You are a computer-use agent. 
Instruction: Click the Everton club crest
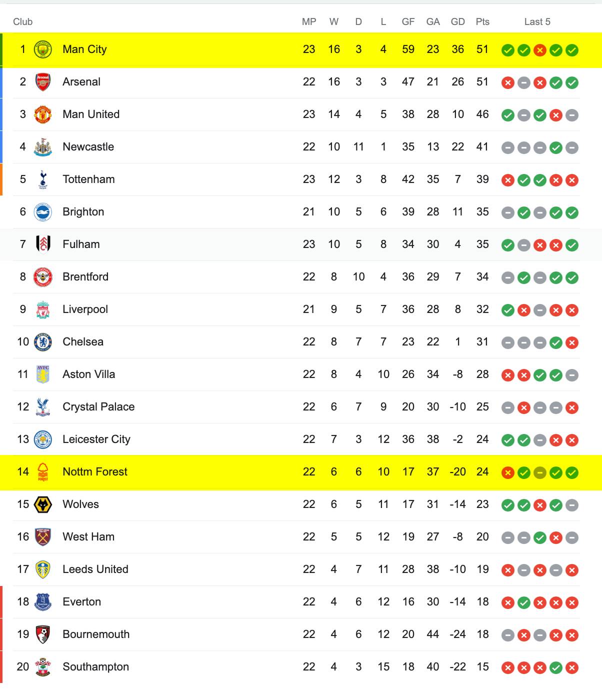[43, 602]
